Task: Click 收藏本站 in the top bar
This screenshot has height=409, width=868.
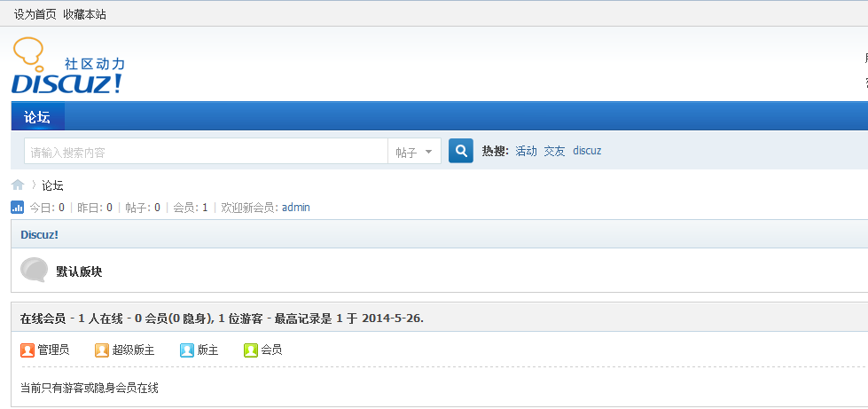Action: click(84, 14)
